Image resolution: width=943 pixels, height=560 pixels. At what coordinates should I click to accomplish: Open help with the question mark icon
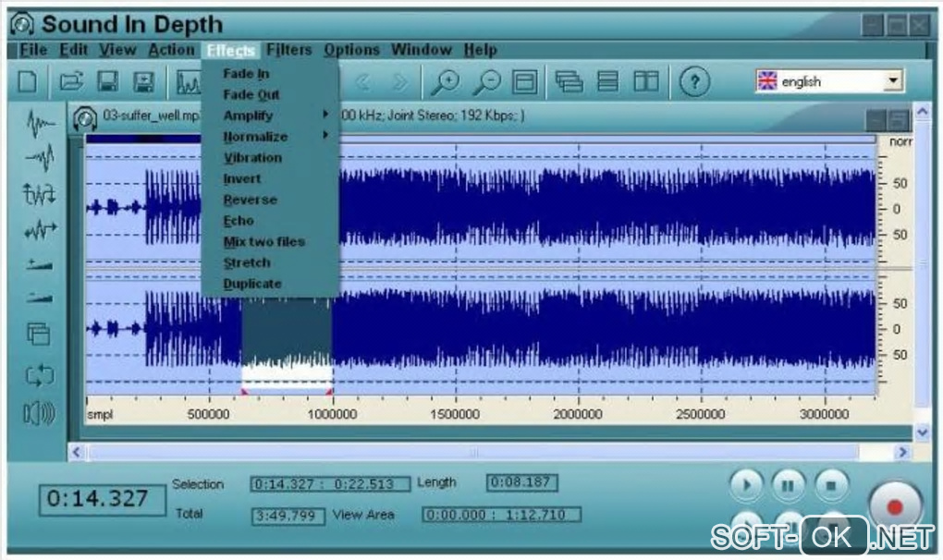pyautogui.click(x=694, y=81)
